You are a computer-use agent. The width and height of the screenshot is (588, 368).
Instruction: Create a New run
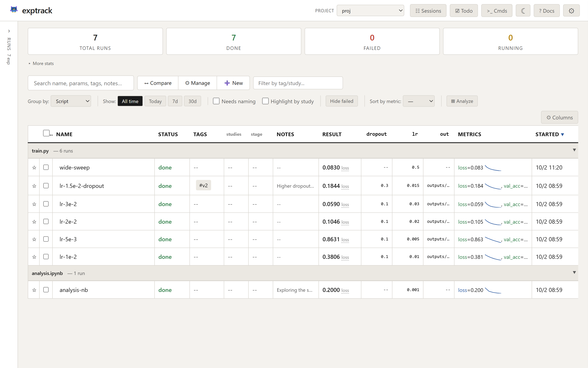pos(233,83)
